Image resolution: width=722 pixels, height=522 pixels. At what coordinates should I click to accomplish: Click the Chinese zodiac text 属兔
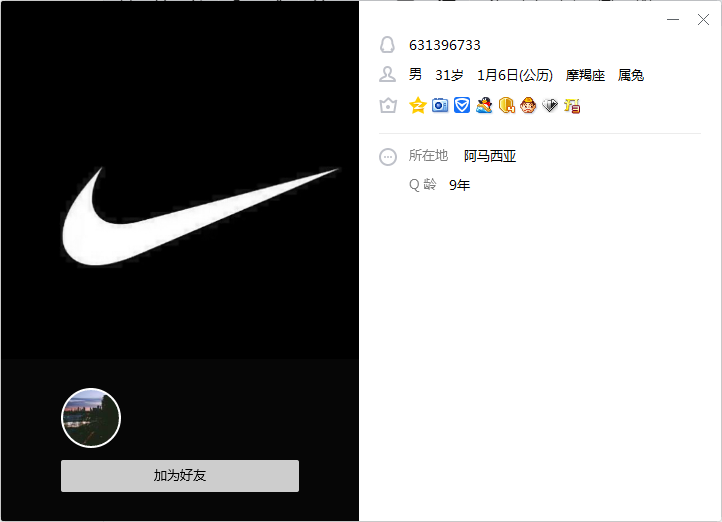[x=630, y=75]
